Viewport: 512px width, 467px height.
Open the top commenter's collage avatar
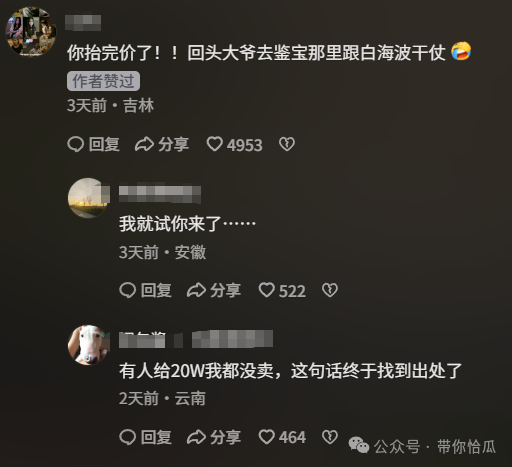(31, 31)
